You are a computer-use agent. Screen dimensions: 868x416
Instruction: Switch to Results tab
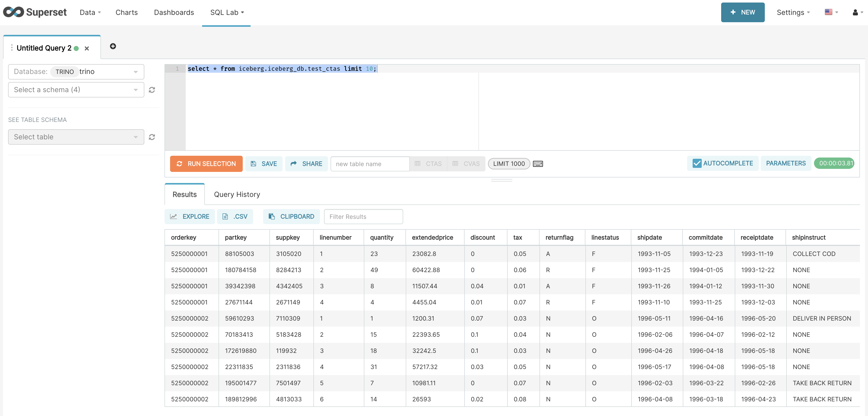[185, 195]
